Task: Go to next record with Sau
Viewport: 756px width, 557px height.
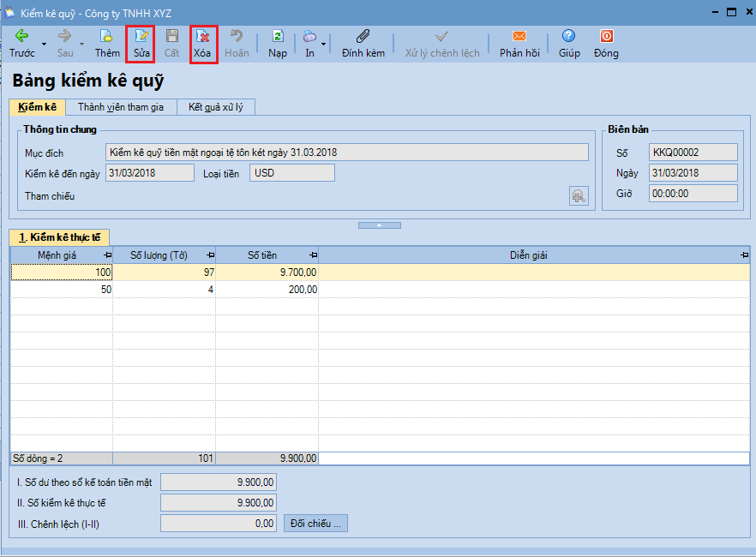Action: (65, 44)
